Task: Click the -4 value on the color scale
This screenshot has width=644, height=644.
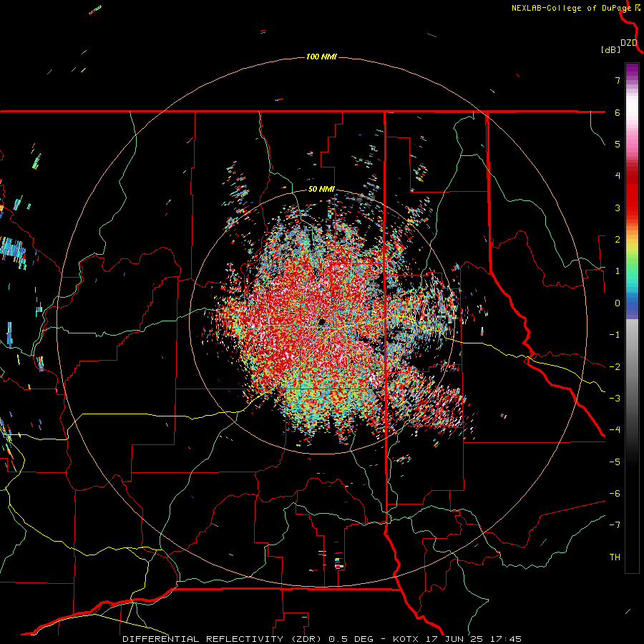Action: click(x=615, y=430)
